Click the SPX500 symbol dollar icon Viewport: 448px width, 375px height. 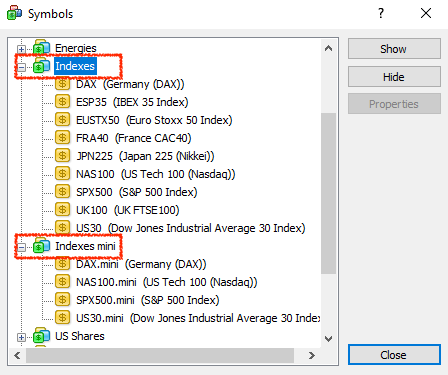[x=62, y=192]
